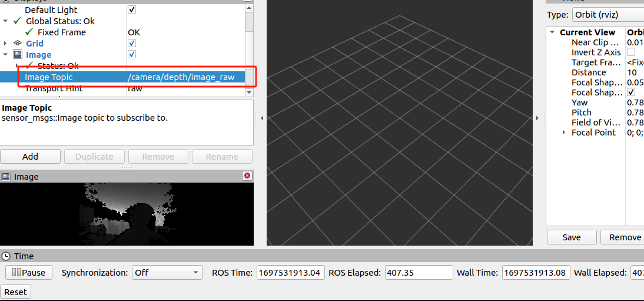The width and height of the screenshot is (644, 301).
Task: Collapse the Global Status tree node
Action: (5, 21)
